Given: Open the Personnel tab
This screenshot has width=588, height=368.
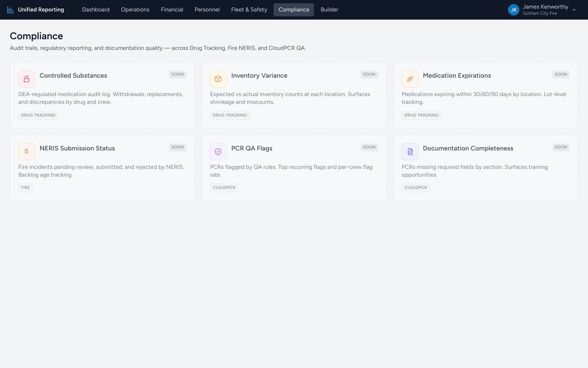Looking at the screenshot, I should coord(207,10).
